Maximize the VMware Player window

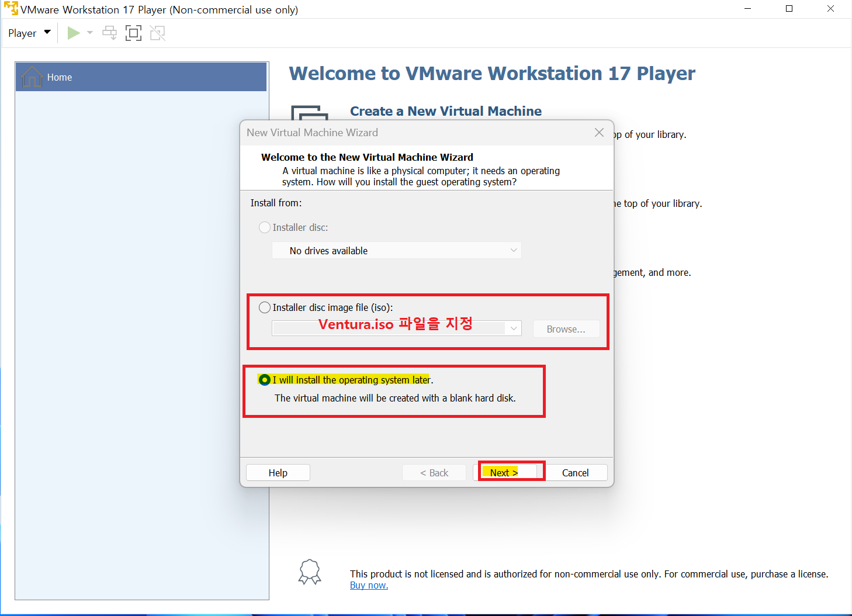coord(789,9)
